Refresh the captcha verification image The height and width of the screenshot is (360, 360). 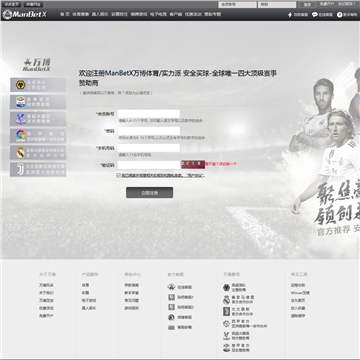193,164
